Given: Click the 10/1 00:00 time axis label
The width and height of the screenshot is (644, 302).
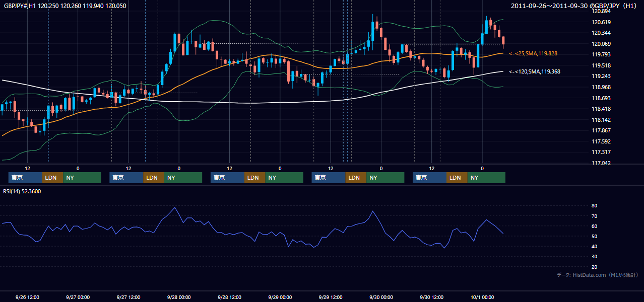Looking at the screenshot, I should (x=482, y=297).
